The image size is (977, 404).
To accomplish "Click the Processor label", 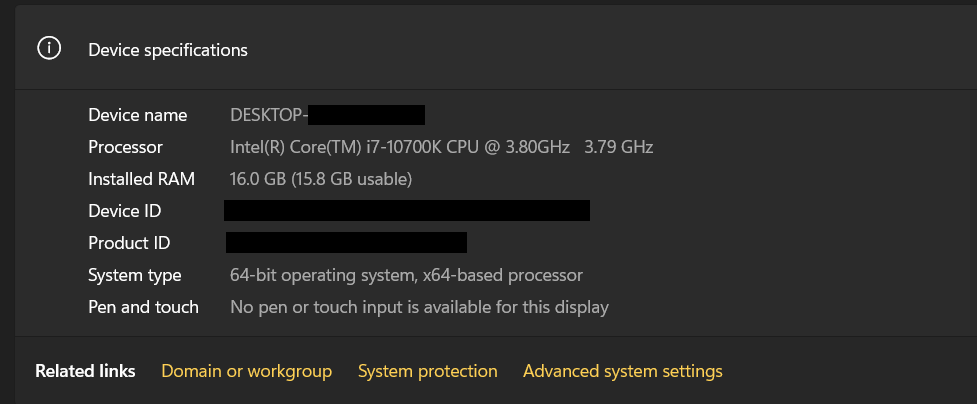I will [x=125, y=147].
